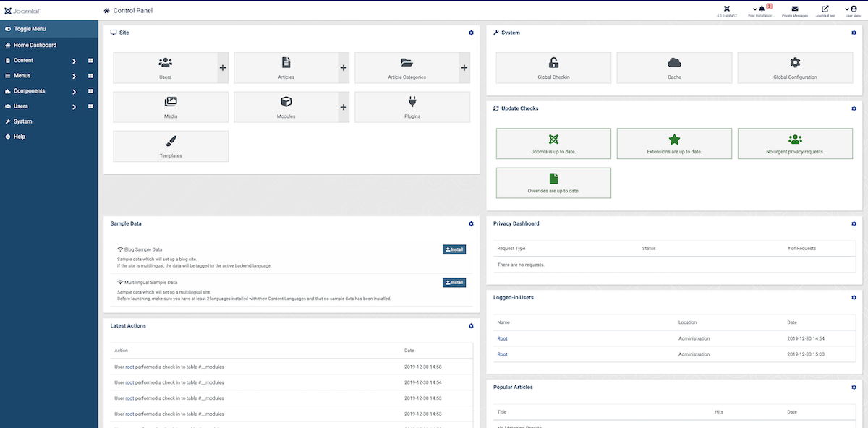Screen dimensions: 868x428
Task: Click plus button to add new article
Action: [344, 68]
